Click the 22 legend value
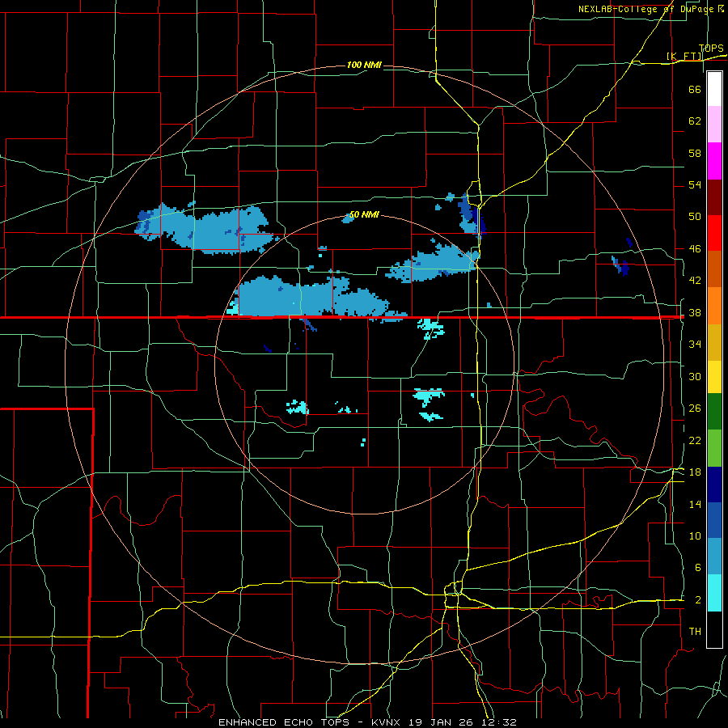The width and height of the screenshot is (728, 728). click(695, 440)
